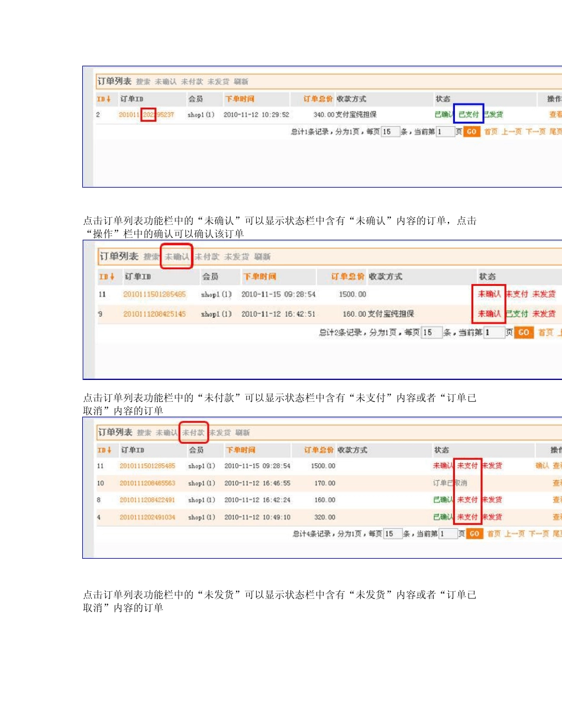
Task: Click 确认 action for order 2010111501285485
Action: 542,466
